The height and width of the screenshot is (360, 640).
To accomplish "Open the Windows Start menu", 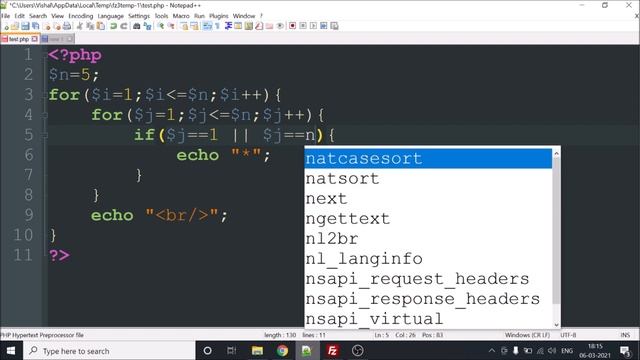I will pyautogui.click(x=11, y=351).
